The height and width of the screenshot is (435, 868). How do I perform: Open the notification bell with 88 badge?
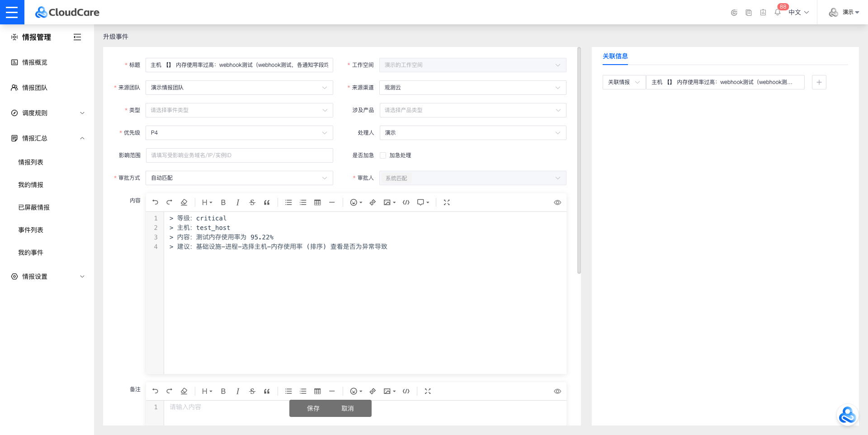click(777, 12)
